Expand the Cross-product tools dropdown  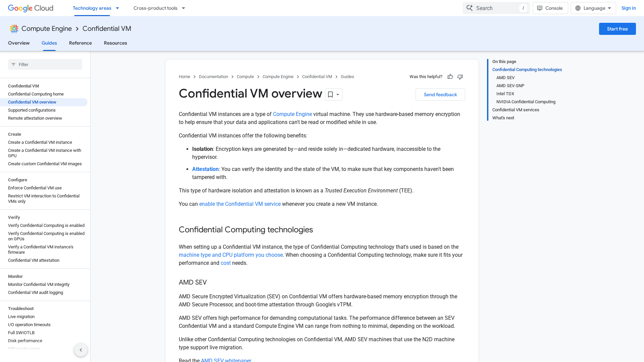(159, 8)
